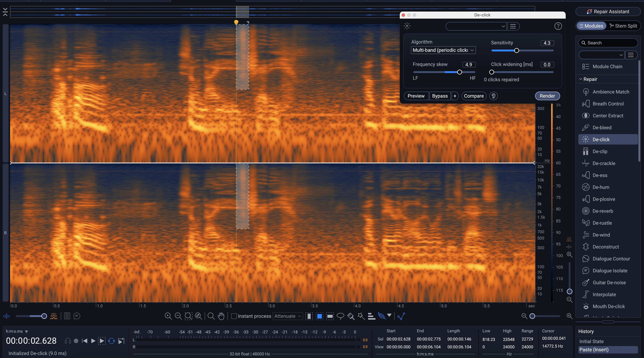Choose the Frequency selection tool
644x358 pixels.
[330, 316]
